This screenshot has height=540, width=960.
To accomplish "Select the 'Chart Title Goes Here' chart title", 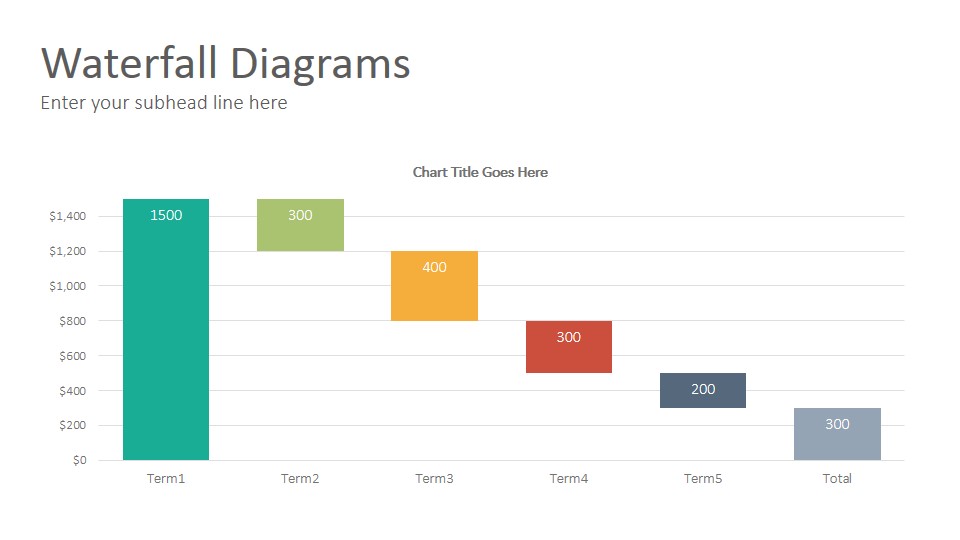I will pos(480,172).
